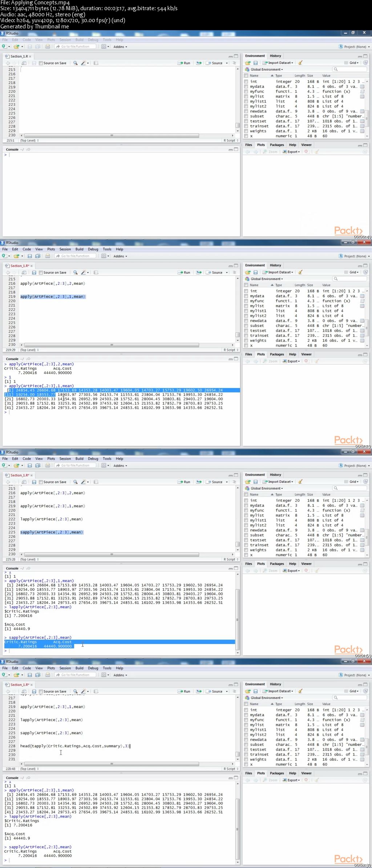The height and width of the screenshot is (868, 372).
Task: Click Load workspace icon in the empty-console frame
Action: 248,63
